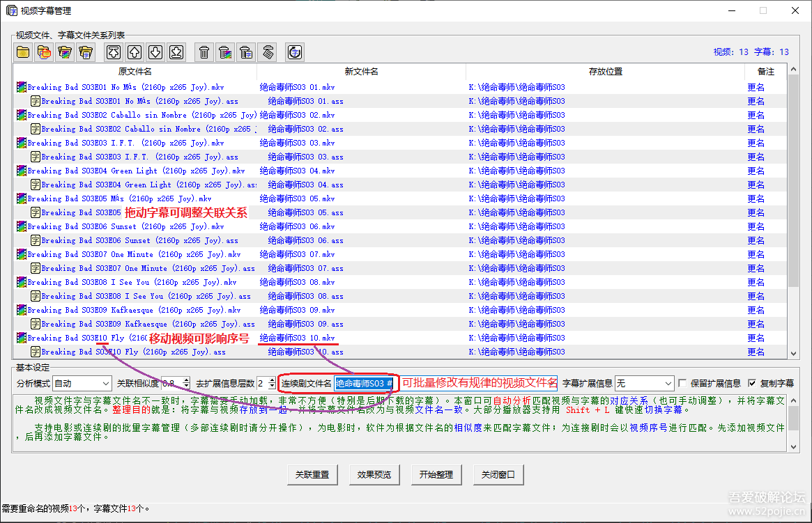The width and height of the screenshot is (812, 523).
Task: Click the 连续剧文件名 input field
Action: 365,384
